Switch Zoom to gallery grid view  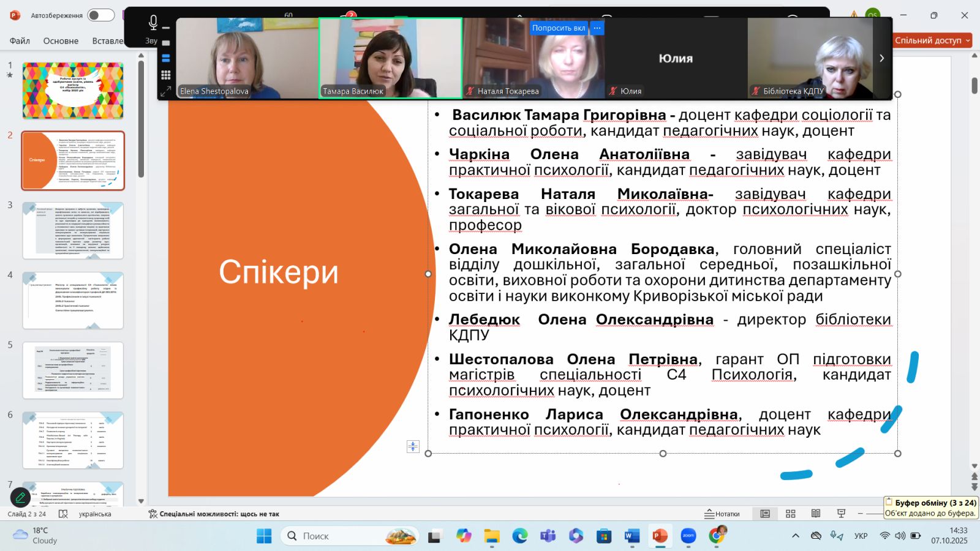(165, 75)
